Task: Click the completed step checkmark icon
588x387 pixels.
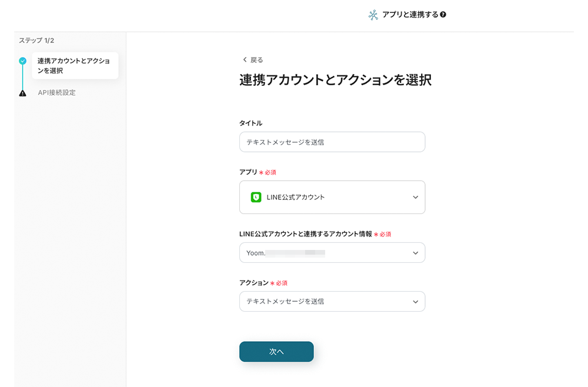Action: [x=23, y=61]
